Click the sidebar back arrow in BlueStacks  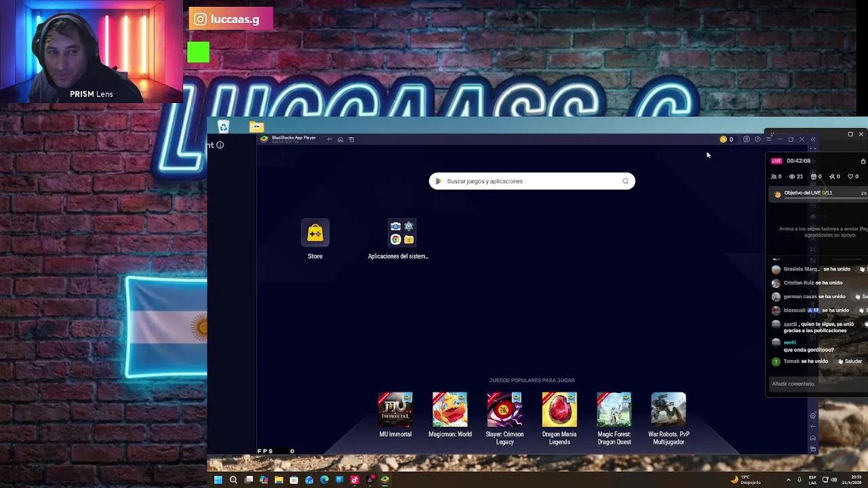point(813,427)
